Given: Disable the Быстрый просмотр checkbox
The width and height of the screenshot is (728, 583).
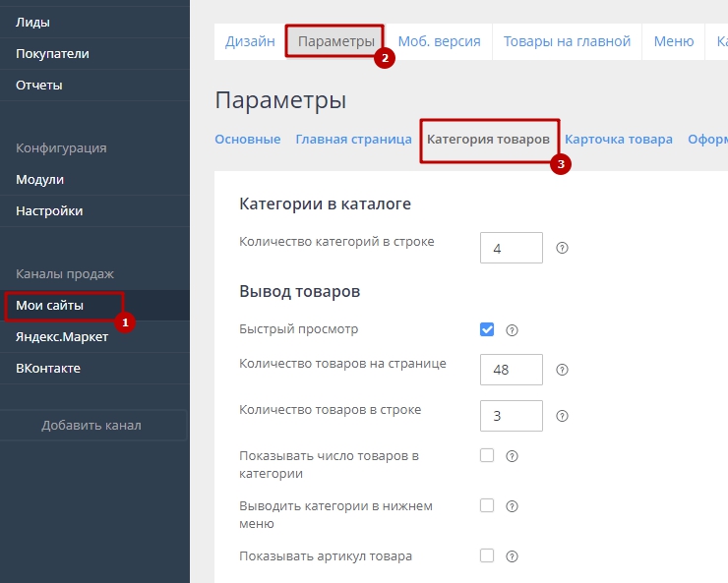Looking at the screenshot, I should [487, 329].
